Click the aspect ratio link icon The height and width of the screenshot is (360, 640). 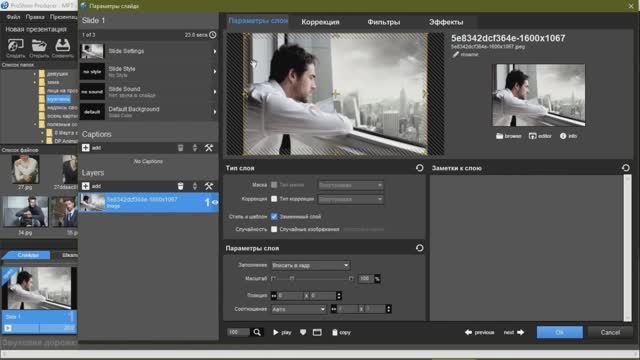click(x=333, y=309)
